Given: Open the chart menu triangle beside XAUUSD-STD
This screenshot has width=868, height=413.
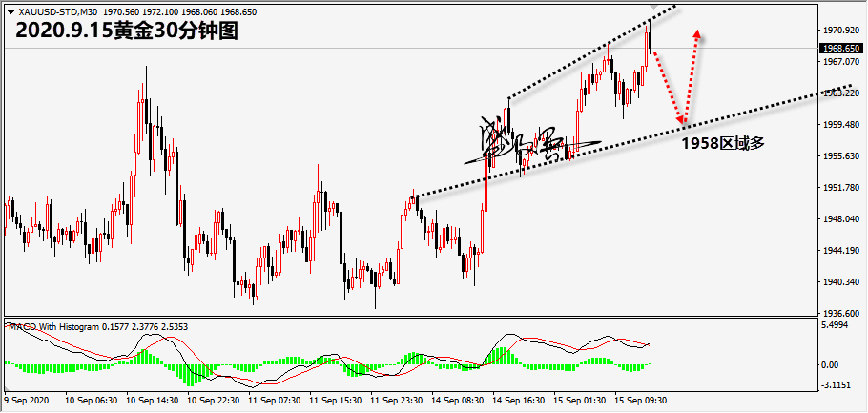Looking at the screenshot, I should [x=11, y=11].
